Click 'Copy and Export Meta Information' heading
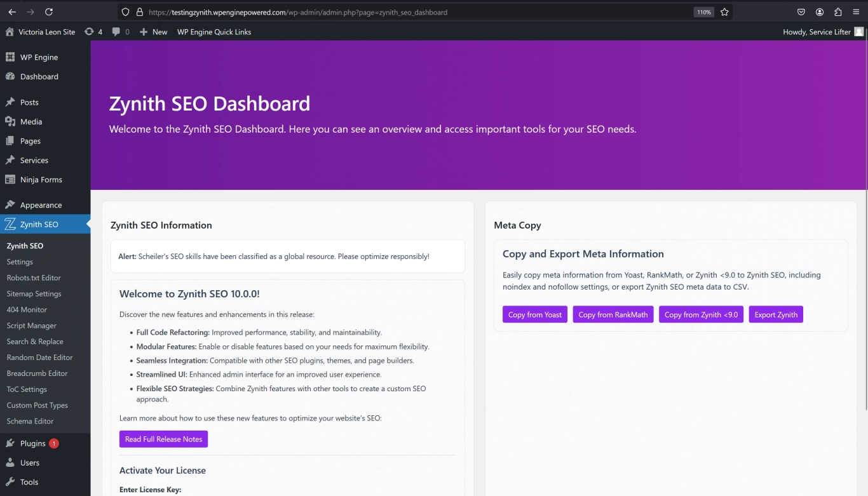The height and width of the screenshot is (496, 868). 583,253
